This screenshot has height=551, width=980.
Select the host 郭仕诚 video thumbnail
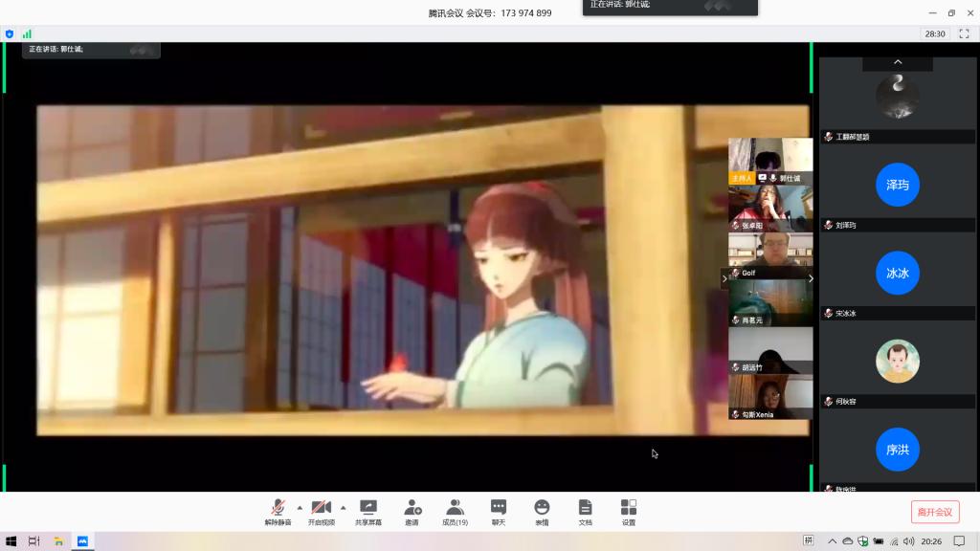(770, 161)
